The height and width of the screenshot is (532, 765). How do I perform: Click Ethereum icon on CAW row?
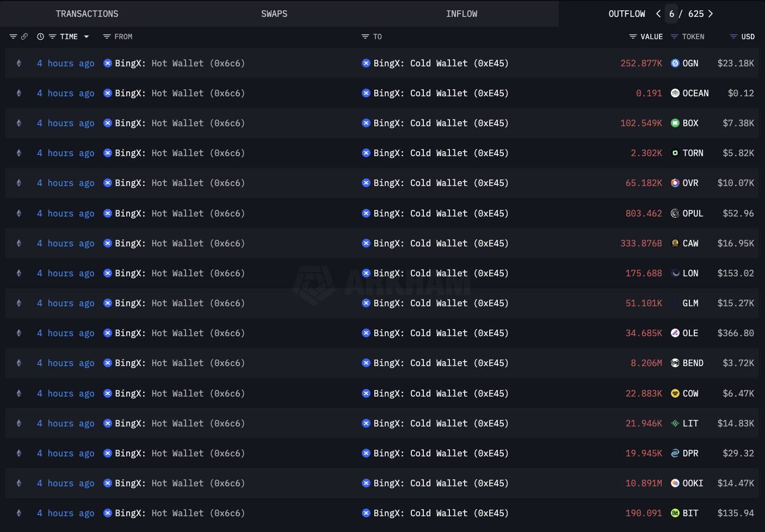click(19, 243)
